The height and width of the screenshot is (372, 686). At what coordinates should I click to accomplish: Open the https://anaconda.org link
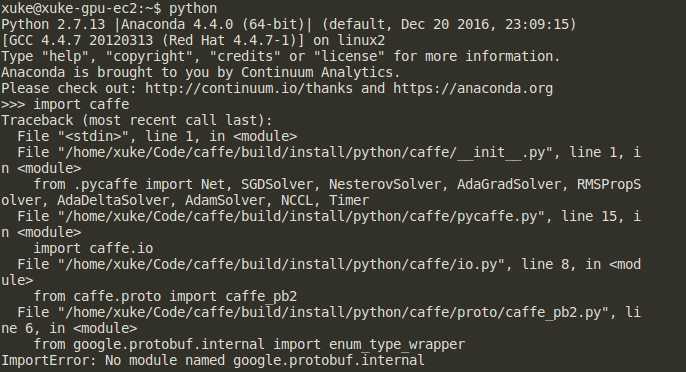click(x=473, y=88)
